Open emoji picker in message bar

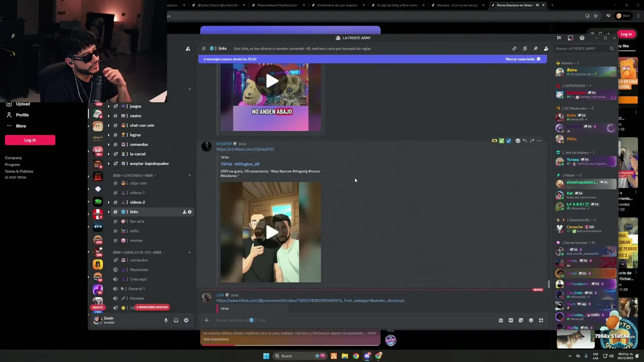click(531, 320)
